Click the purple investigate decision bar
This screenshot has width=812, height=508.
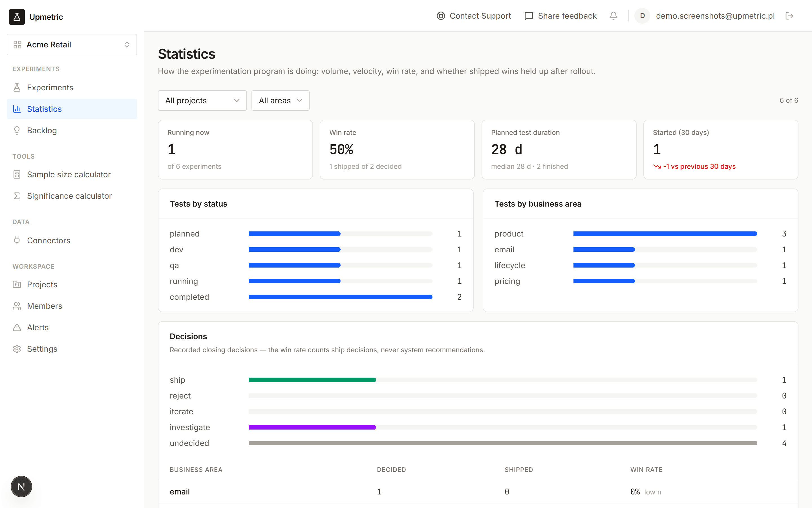tap(312, 427)
